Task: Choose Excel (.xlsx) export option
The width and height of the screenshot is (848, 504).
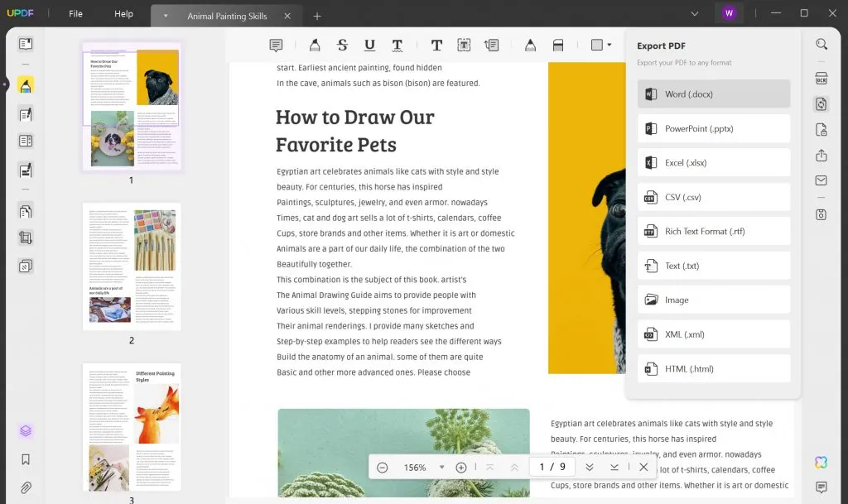Action: click(x=713, y=163)
